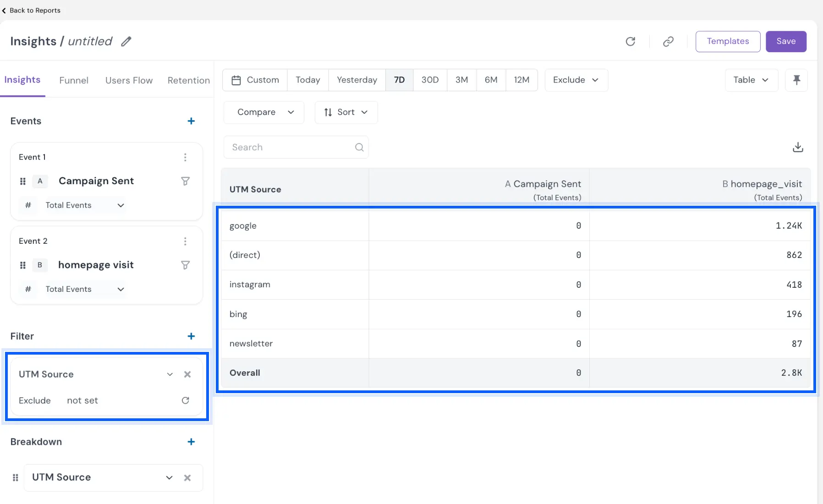Switch to the Users Flow tab
Image resolution: width=823 pixels, height=504 pixels.
tap(129, 80)
